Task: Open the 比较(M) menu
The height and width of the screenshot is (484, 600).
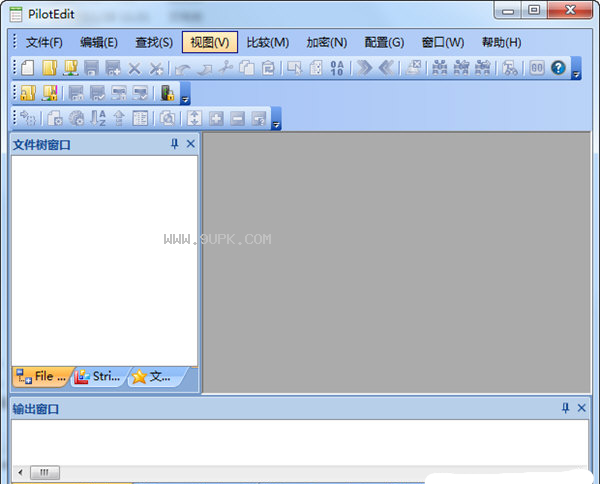Action: click(267, 42)
